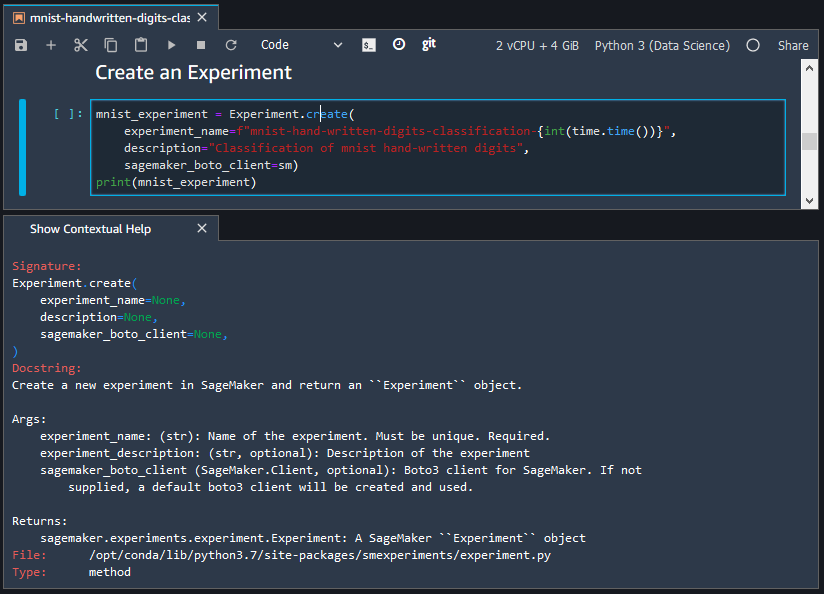The image size is (824, 594).
Task: Open the 2 vCPU + 4 GiB instance selector
Action: (537, 44)
